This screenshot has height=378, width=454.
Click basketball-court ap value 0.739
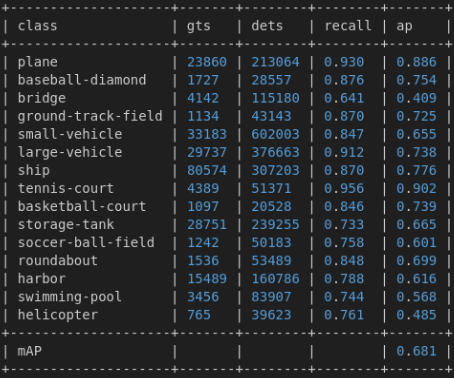pyautogui.click(x=416, y=206)
